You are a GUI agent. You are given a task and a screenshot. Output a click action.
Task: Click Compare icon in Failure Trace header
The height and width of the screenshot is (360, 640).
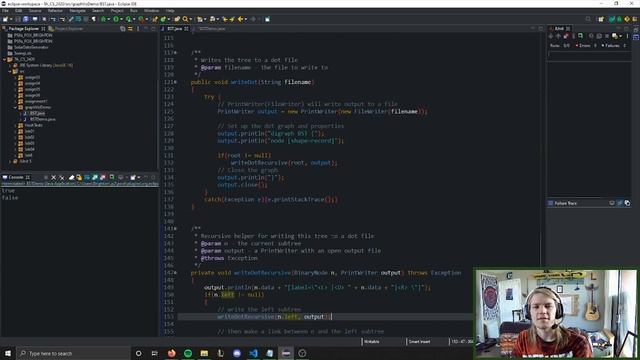(627, 203)
